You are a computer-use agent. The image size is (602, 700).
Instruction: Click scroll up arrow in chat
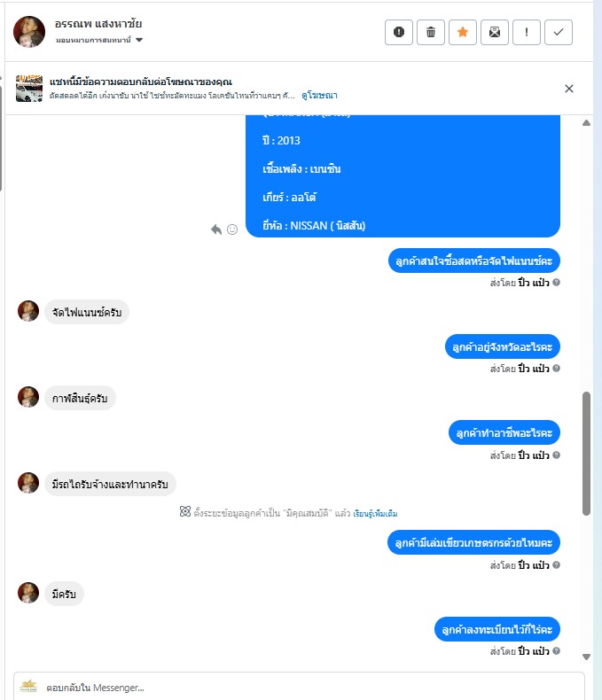(586, 123)
